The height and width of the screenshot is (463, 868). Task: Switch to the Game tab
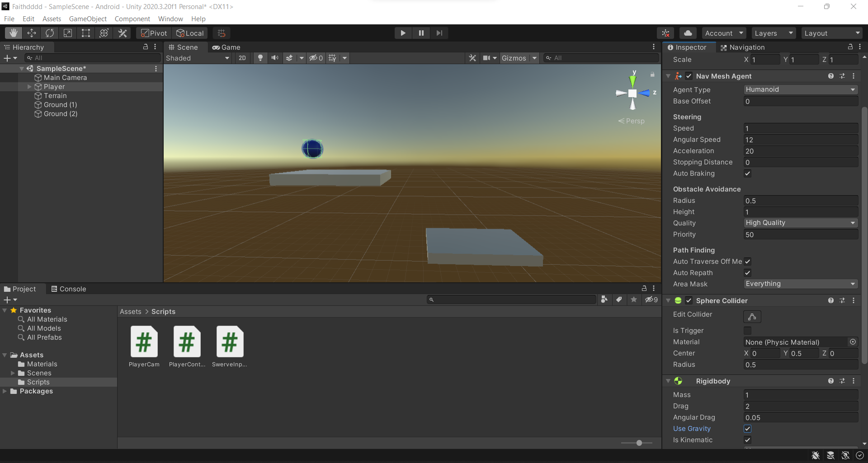[226, 47]
